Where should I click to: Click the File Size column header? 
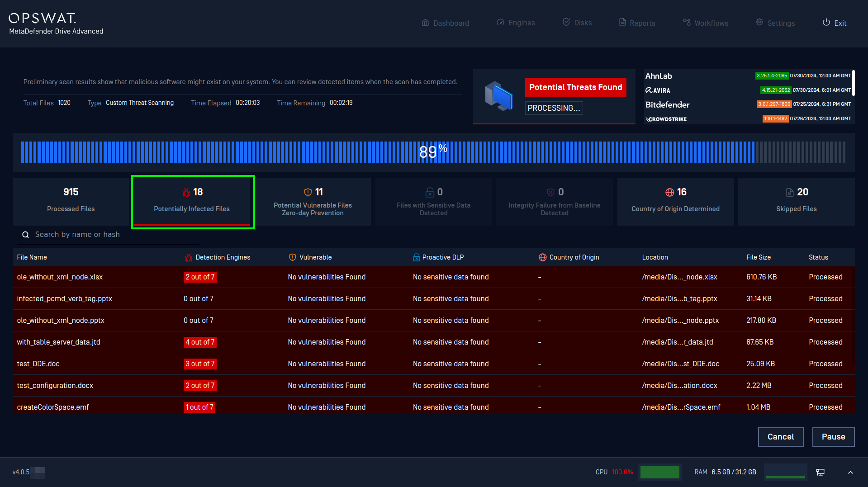tap(759, 257)
